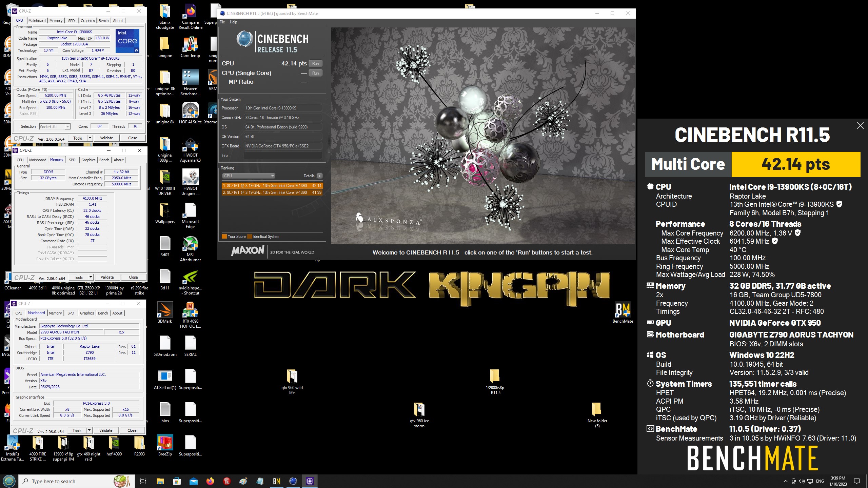868x488 pixels.
Task: Select second ranking entry scoring 41.99
Action: tap(272, 192)
